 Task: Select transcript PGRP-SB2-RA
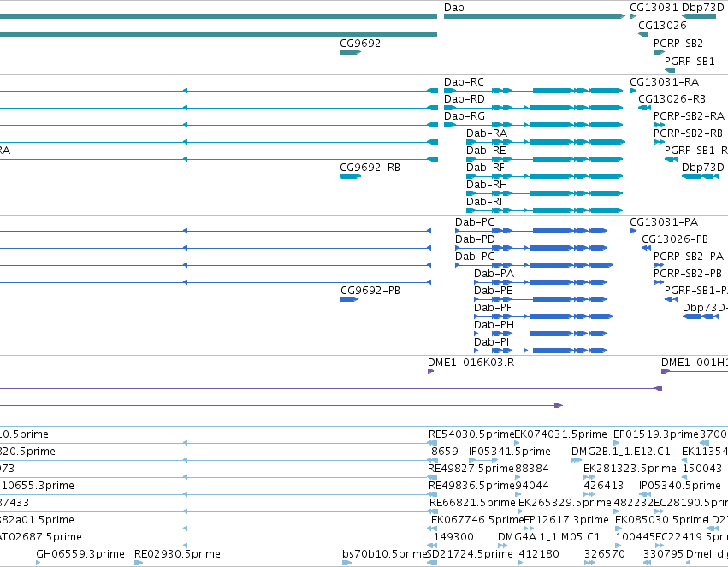click(x=659, y=125)
